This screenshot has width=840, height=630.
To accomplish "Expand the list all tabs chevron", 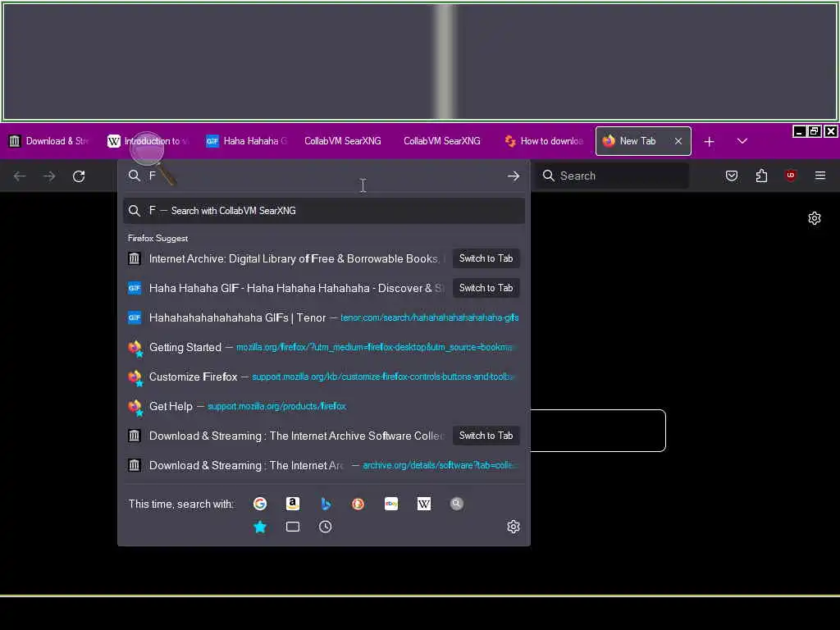I will [x=742, y=141].
